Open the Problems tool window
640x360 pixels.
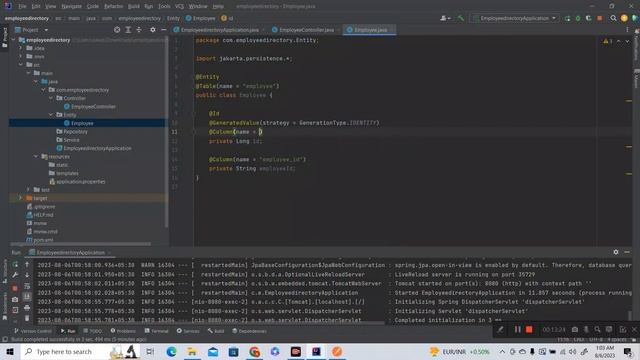pos(123,331)
